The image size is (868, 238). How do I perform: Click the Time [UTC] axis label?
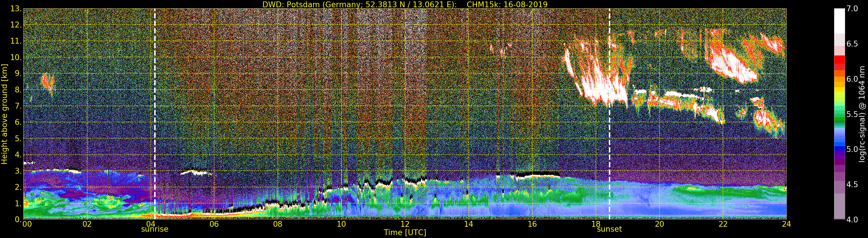(x=405, y=233)
